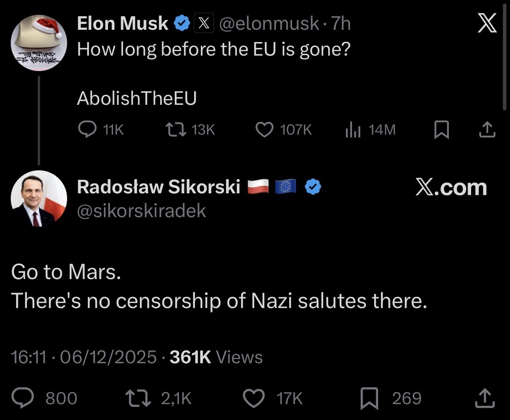Bookmark Elon Musk's post
Screen dimensions: 510x420
tap(441, 130)
